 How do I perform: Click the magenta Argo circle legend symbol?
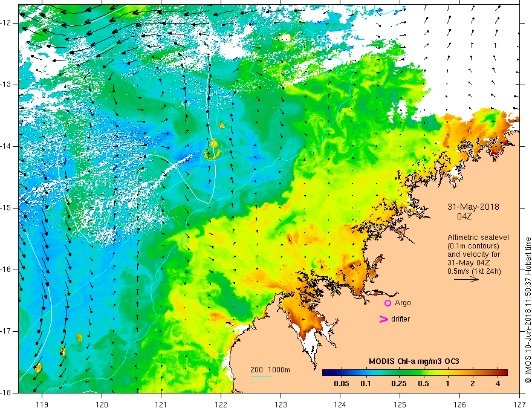pos(388,303)
